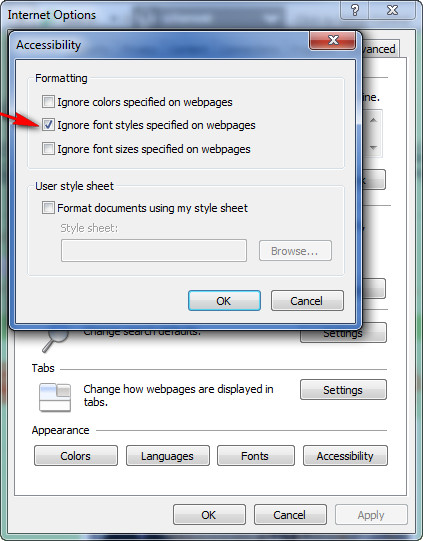Open the Colors appearance dialog

tap(76, 456)
